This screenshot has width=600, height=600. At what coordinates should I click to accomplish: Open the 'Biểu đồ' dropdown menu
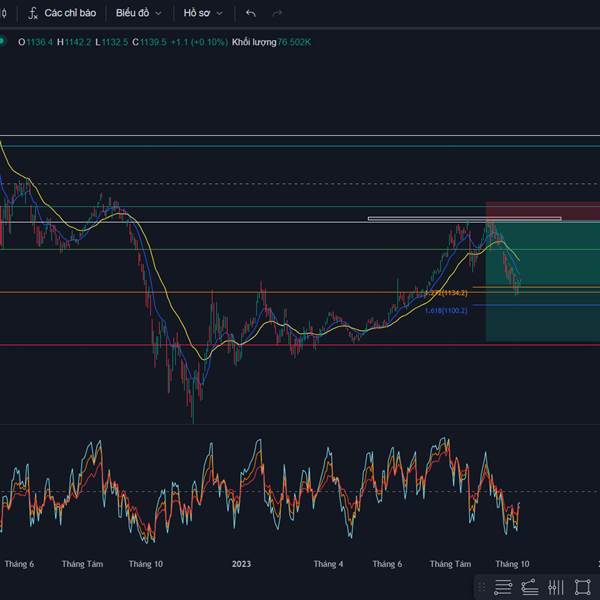139,13
